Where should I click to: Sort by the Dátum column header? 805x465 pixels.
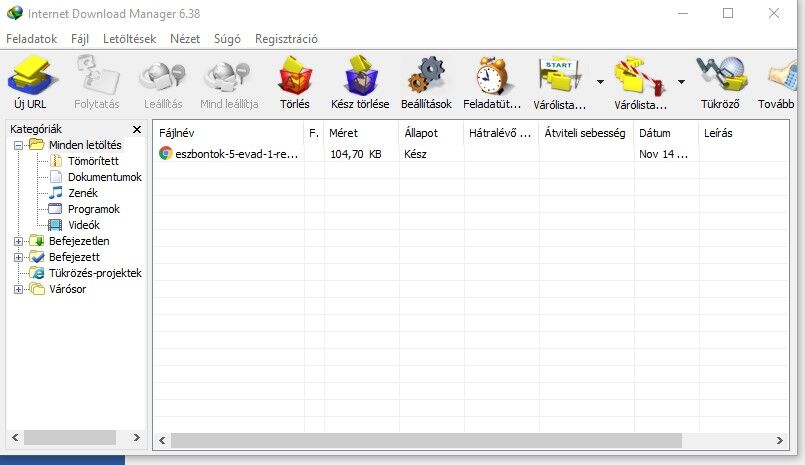coord(667,133)
